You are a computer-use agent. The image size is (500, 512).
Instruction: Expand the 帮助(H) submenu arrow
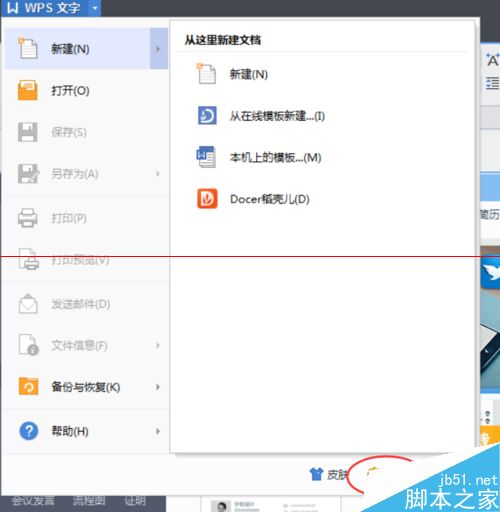[x=158, y=431]
